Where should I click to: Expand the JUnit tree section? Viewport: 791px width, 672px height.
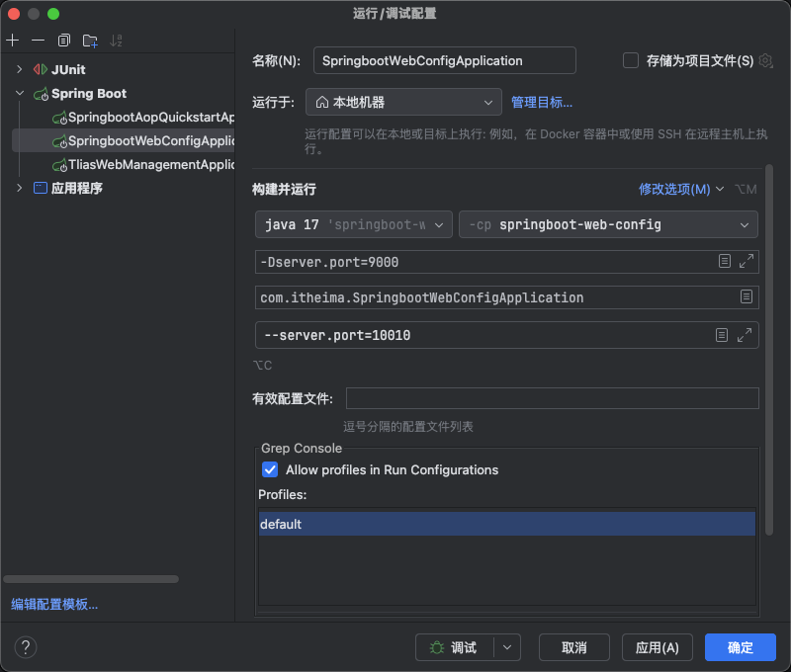click(20, 69)
